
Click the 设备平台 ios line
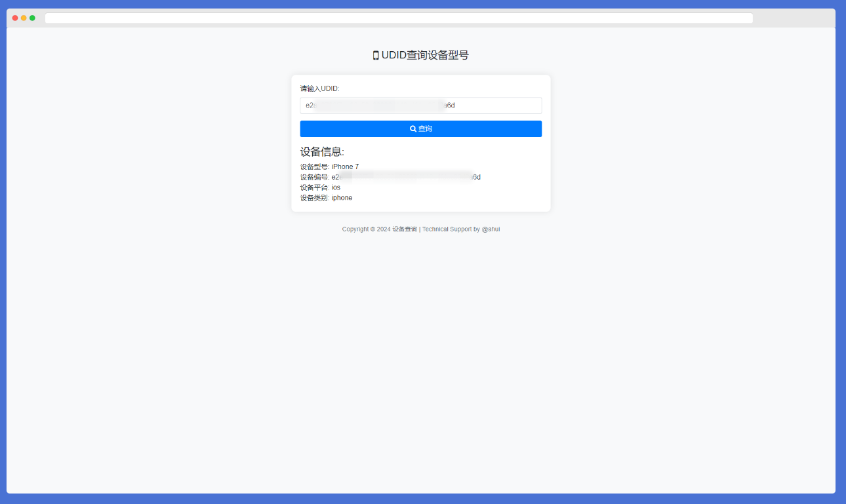point(319,187)
